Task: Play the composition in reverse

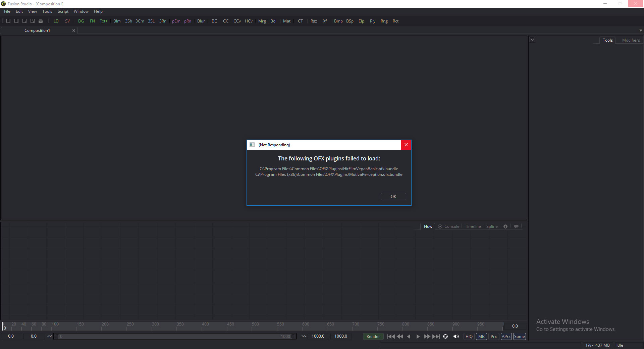Action: (409, 337)
